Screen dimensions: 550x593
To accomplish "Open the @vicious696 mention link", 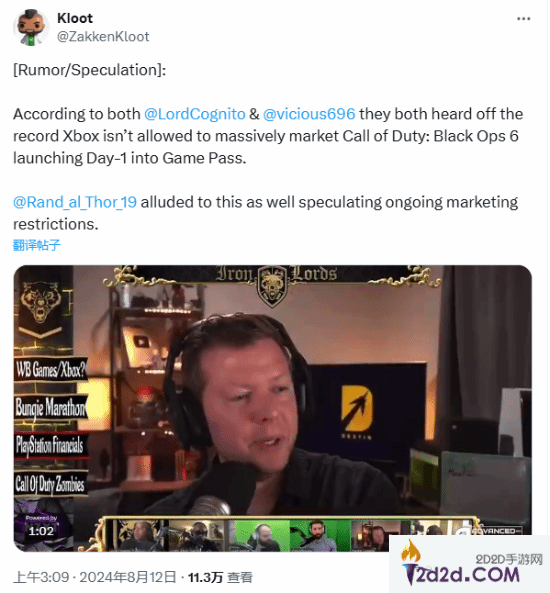I will [x=309, y=114].
